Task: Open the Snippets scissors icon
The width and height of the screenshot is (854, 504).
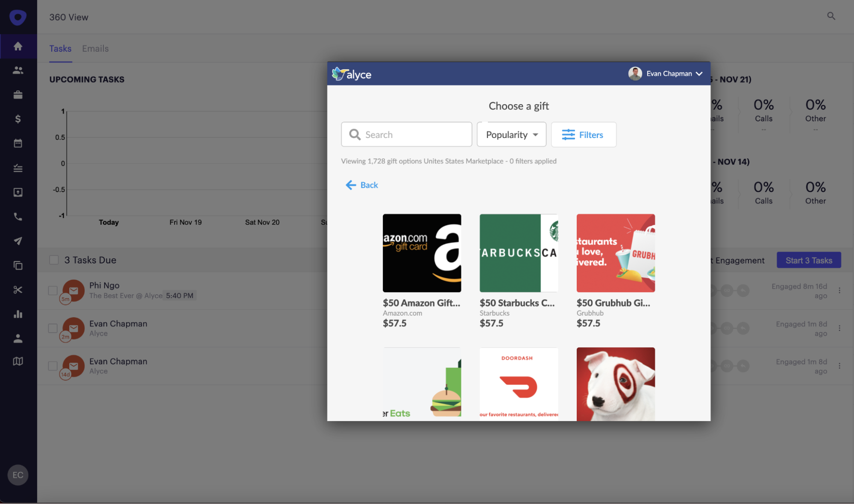Action: pos(18,290)
